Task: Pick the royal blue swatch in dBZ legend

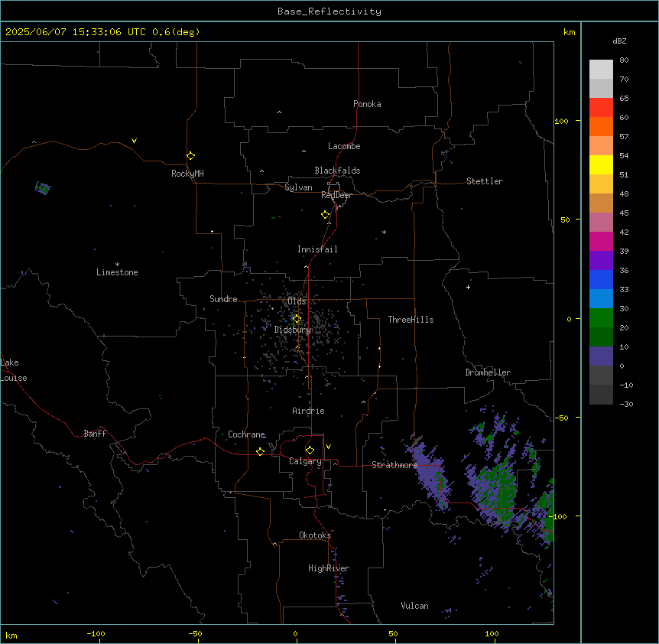Action: coord(601,279)
